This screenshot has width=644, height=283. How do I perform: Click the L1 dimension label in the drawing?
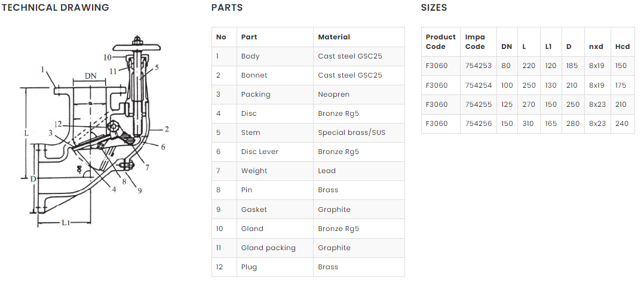click(66, 222)
